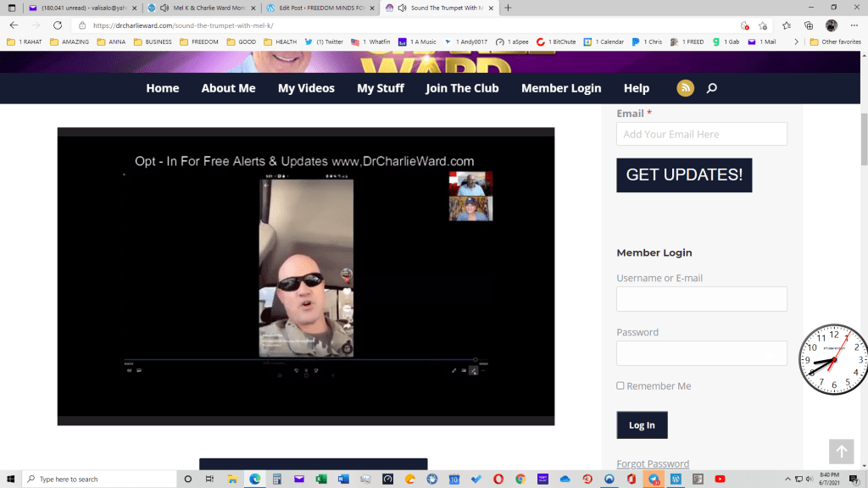Click the Log In button
The image size is (868, 488).
pos(642,425)
